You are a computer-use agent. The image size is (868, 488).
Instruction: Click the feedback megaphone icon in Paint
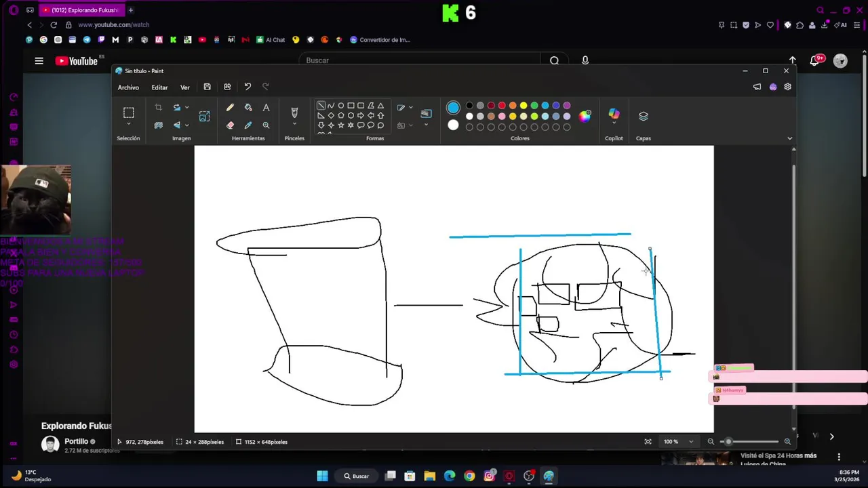757,87
